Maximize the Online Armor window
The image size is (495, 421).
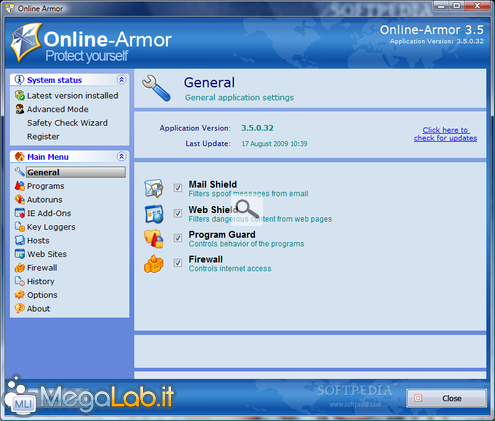point(456,6)
